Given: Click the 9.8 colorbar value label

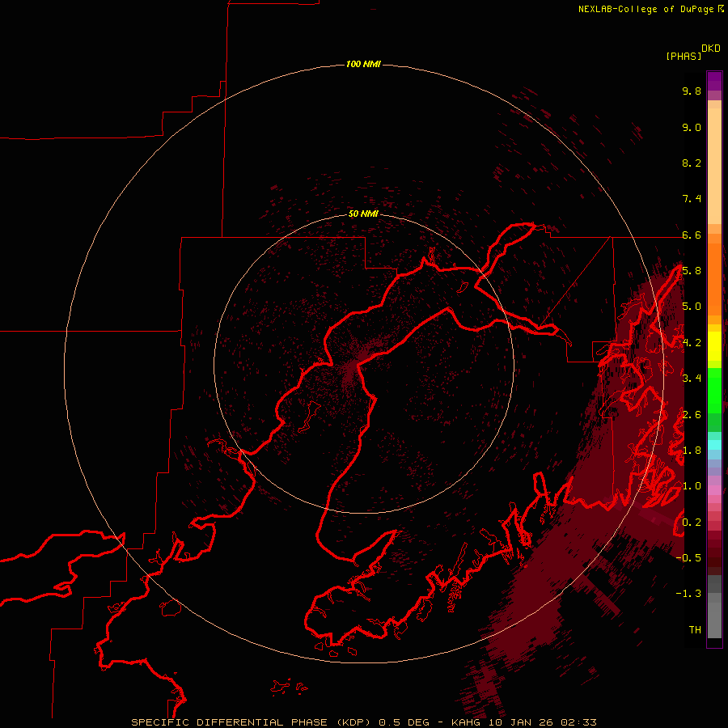Looking at the screenshot, I should 692,91.
